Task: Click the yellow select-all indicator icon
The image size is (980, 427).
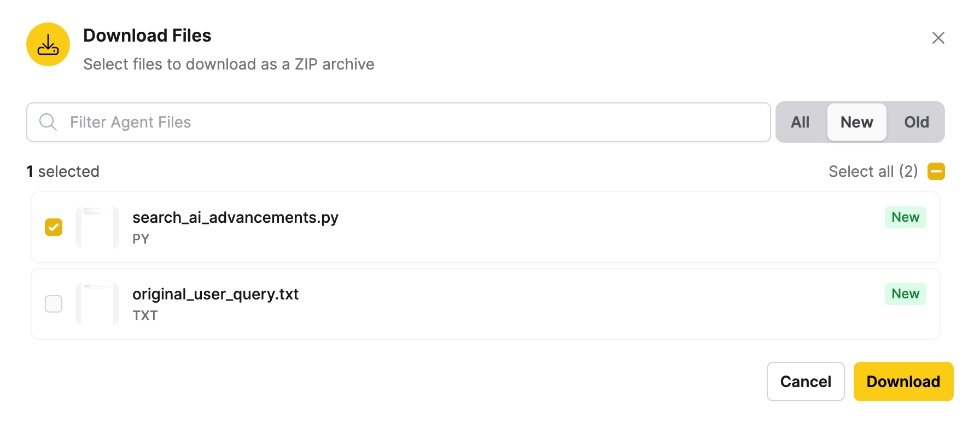Action: 936,171
